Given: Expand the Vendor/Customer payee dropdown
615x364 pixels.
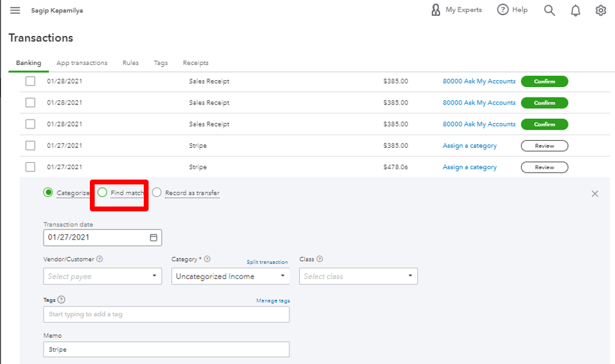Looking at the screenshot, I should (155, 276).
